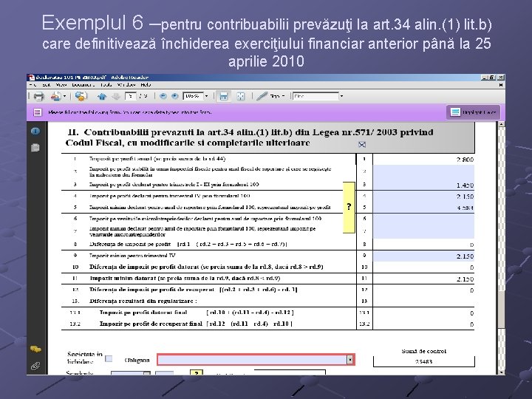Click the vertical scrollbar down arrow
The image size is (532, 399).
coord(502,372)
